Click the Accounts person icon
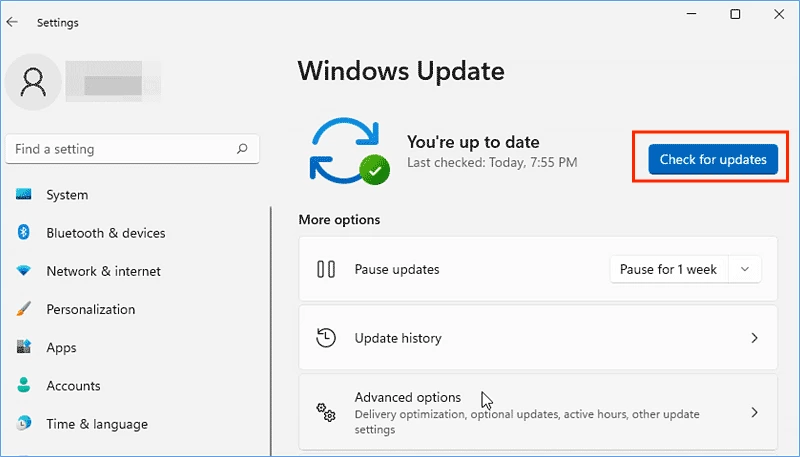Screen dimensions: 800x457 coord(23,385)
